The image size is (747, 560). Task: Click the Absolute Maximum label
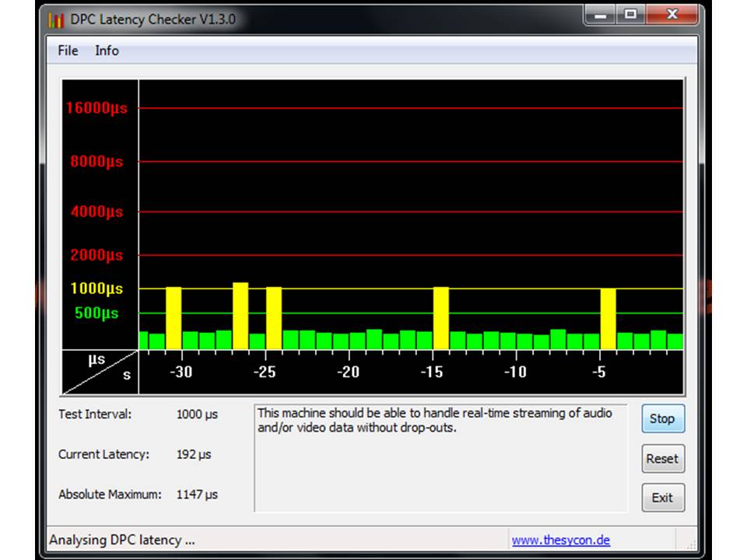110,495
